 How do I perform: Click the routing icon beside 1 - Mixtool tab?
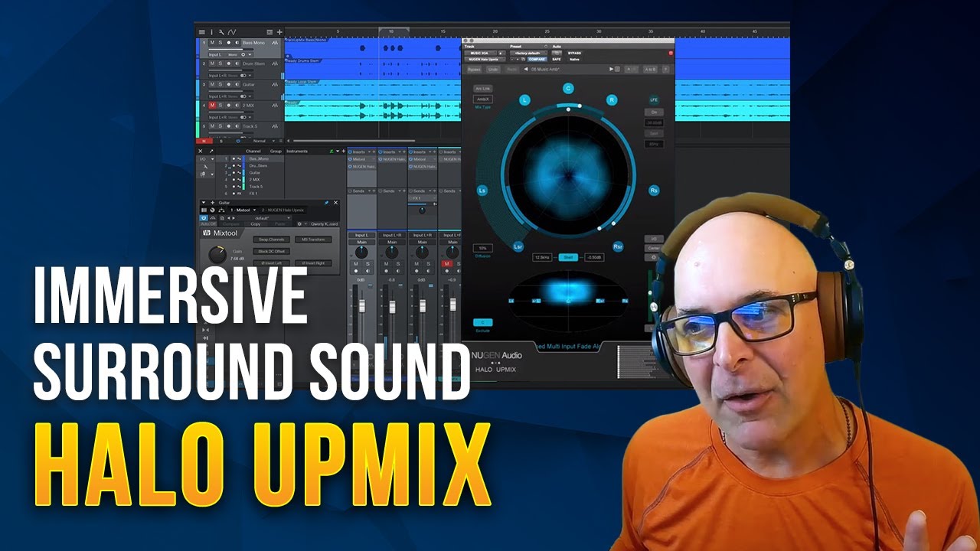pyautogui.click(x=221, y=210)
